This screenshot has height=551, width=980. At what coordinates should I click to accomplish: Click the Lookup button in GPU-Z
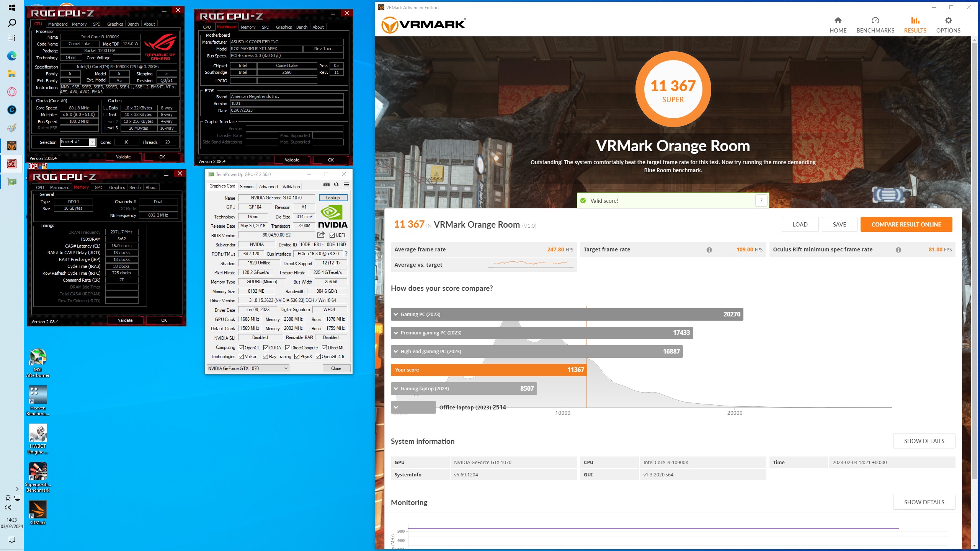333,198
